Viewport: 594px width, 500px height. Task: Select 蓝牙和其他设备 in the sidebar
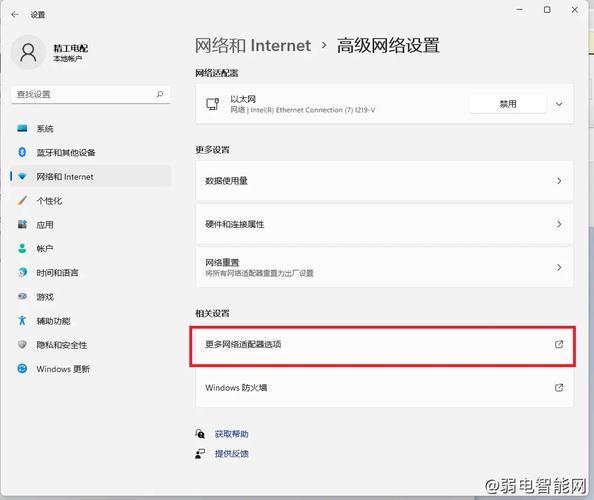pos(91,152)
